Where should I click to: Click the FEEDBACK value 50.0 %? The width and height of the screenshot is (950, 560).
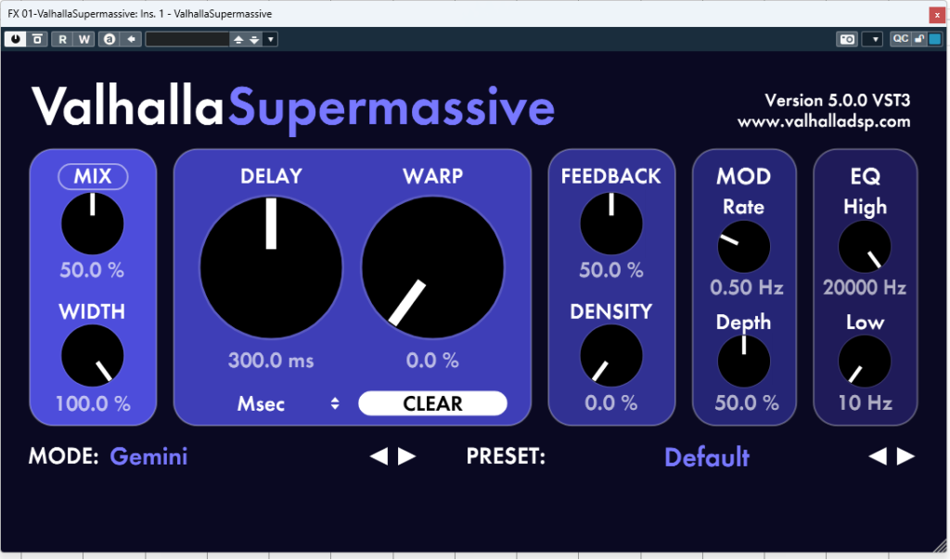click(x=611, y=270)
